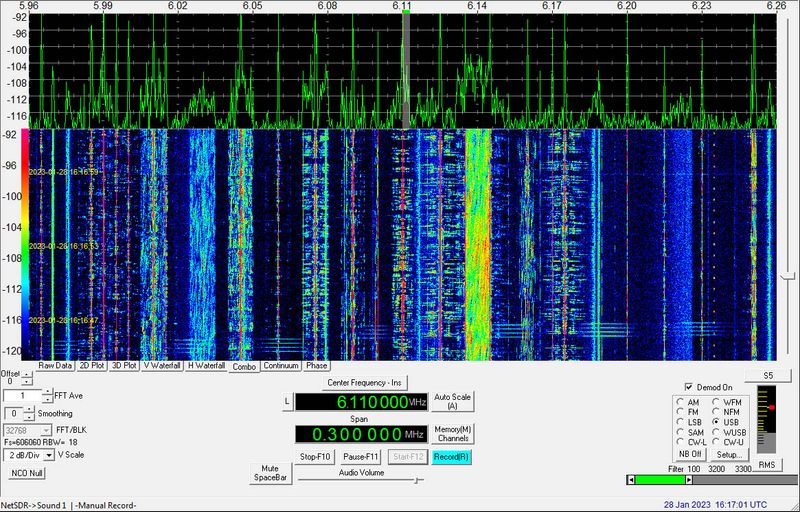Viewport: 800px width, 512px height.
Task: Click the L lock button beside frequency
Action: click(x=287, y=402)
